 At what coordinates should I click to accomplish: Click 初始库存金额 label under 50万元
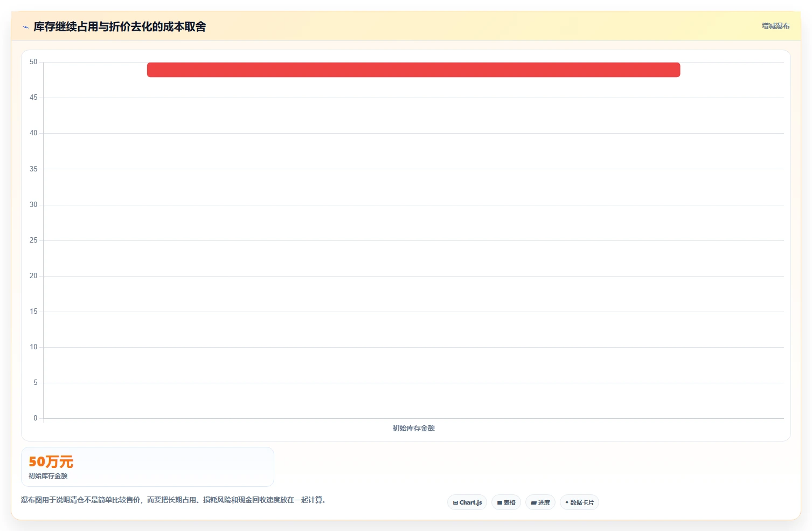(48, 476)
